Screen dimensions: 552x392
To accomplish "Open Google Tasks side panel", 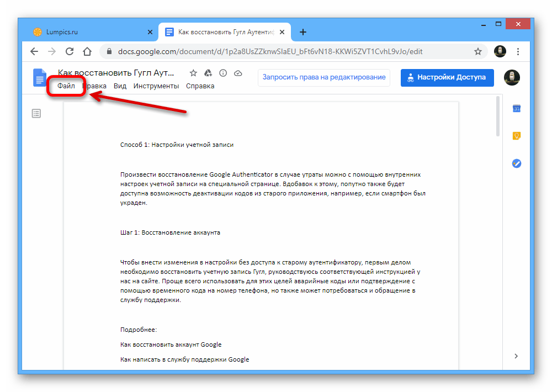I will (x=517, y=163).
